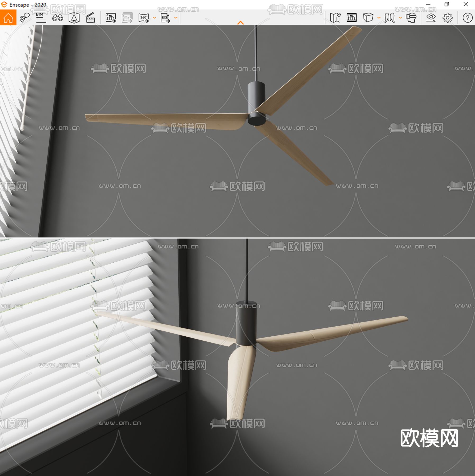Viewport: 475px width, 476px height.
Task: Click the greyed-out batch rendering icon
Action: [127, 18]
